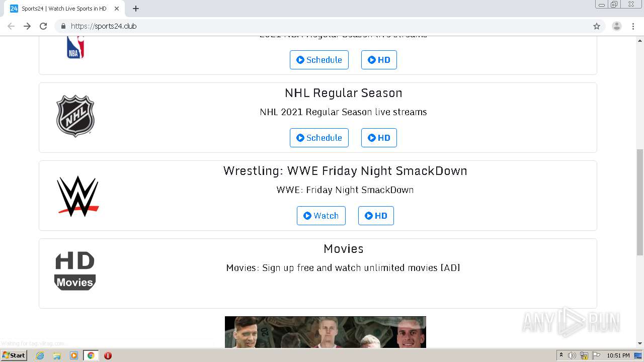Open the Movies heading
Viewport: 644px width, 362px height.
344,249
